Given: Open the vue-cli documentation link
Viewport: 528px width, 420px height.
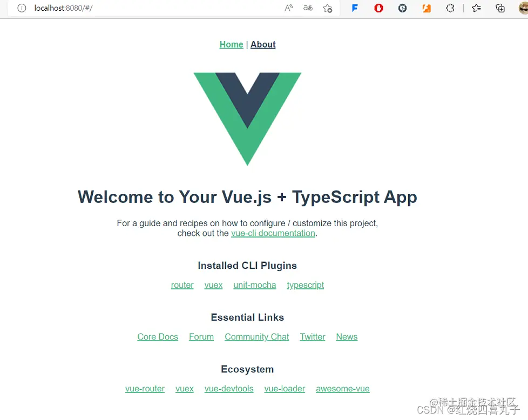Looking at the screenshot, I should click(273, 233).
